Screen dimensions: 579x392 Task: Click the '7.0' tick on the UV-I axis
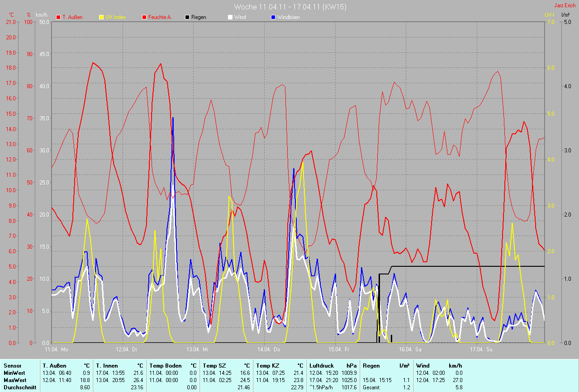[x=551, y=22]
